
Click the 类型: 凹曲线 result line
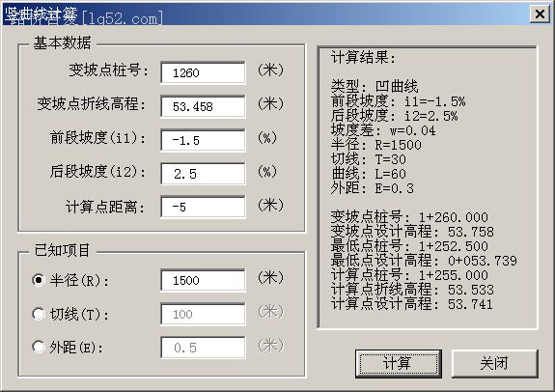tap(375, 86)
